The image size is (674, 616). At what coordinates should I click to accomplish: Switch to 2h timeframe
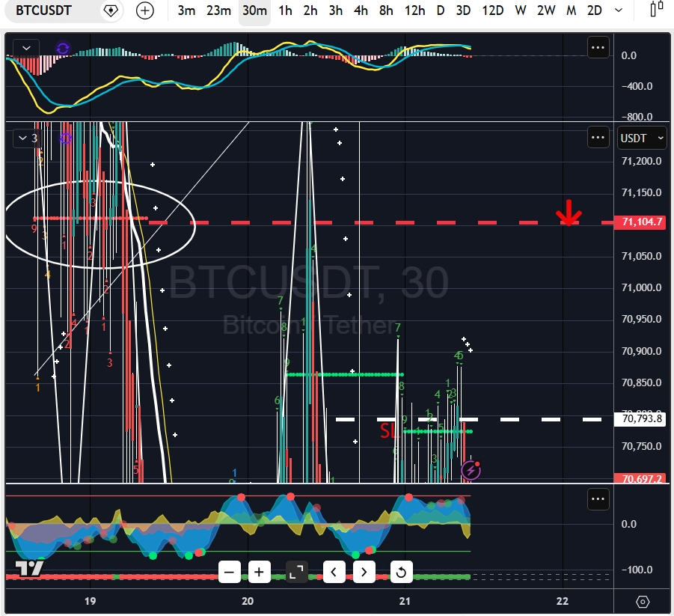point(310,10)
